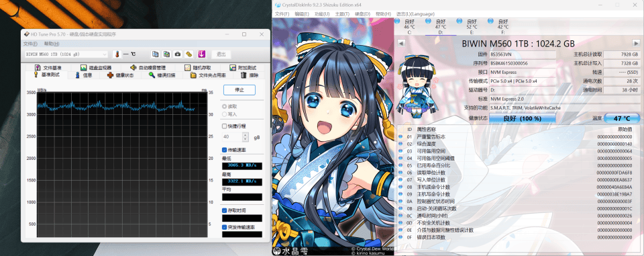This screenshot has height=256, width=644.
Task: Open 帮助(H) menu in CrystalDiskInfo
Action: coord(383,14)
